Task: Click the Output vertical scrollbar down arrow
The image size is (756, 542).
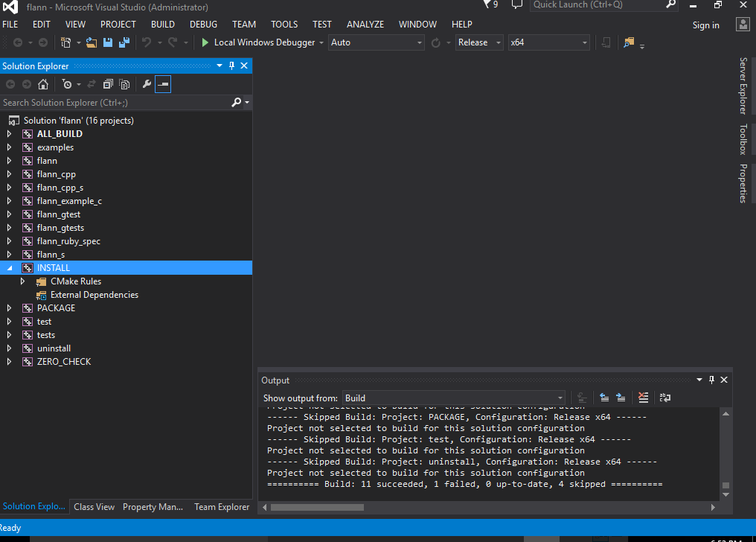Action: pos(725,495)
